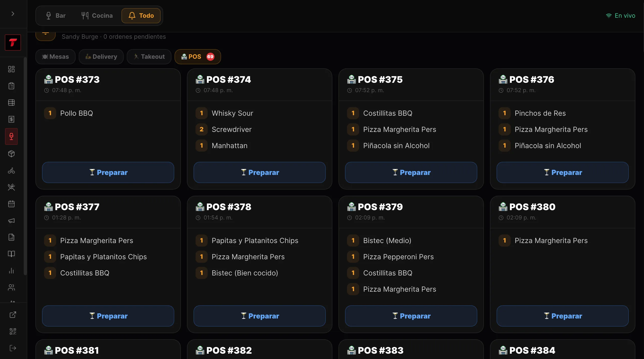Open the Takeout orders tab
644x359 pixels.
pyautogui.click(x=149, y=57)
